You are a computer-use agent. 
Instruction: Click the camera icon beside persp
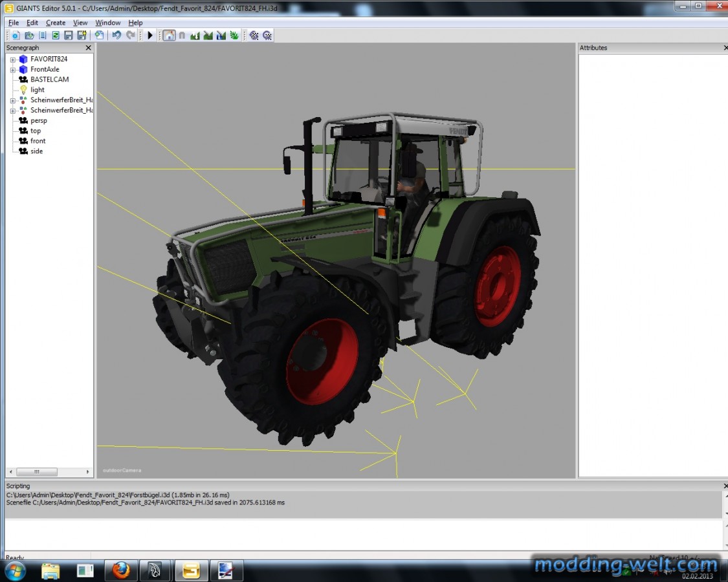[x=23, y=120]
